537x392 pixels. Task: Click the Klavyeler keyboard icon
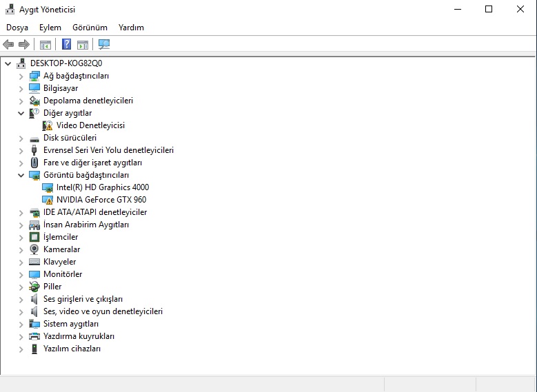click(x=34, y=262)
